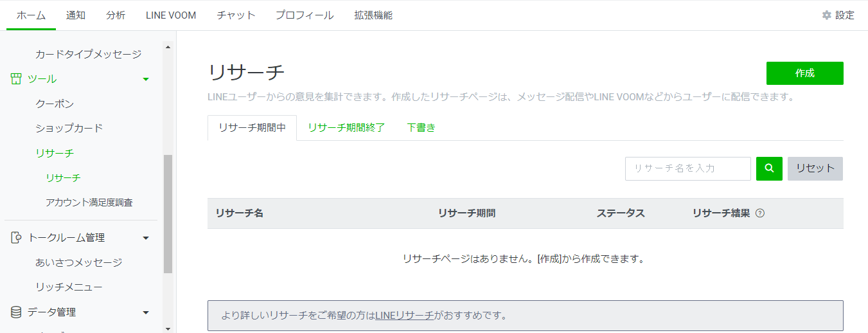Viewport: 868px width, 333px height.
Task: Switch to リサーチ期間終了 tab
Action: pos(346,127)
